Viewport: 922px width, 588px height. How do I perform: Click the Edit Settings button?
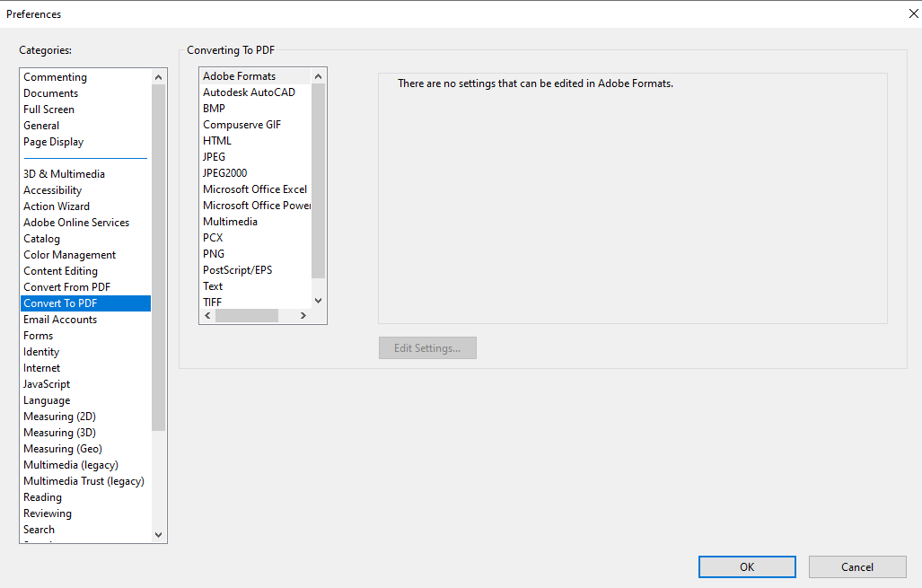pos(427,348)
